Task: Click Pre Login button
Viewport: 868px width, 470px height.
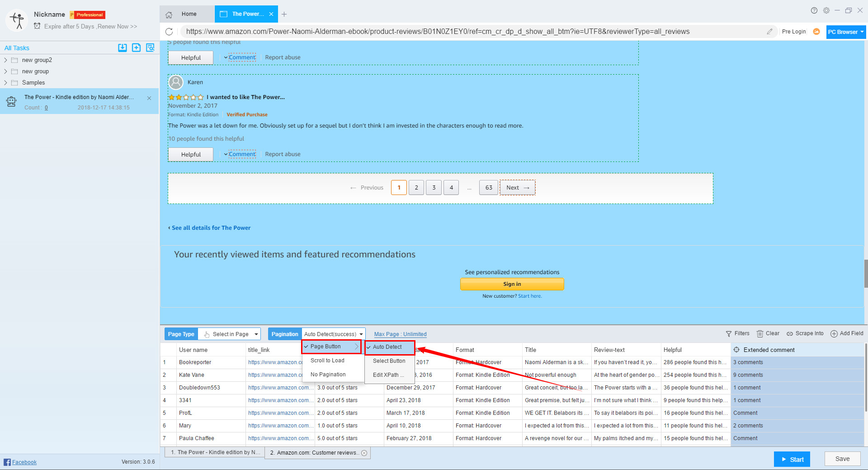Action: [794, 32]
